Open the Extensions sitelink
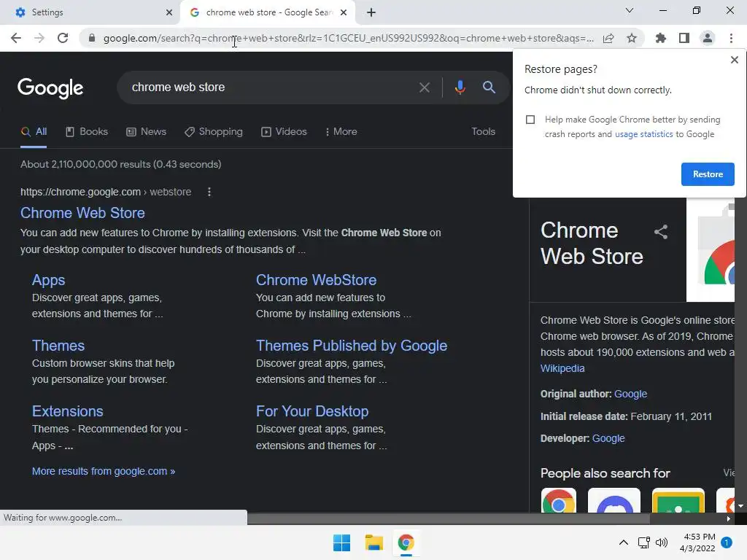 pyautogui.click(x=68, y=411)
